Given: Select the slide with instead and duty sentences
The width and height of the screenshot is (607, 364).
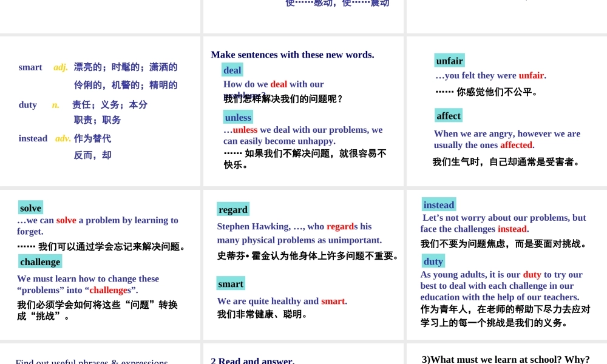Looking at the screenshot, I should [x=507, y=265].
